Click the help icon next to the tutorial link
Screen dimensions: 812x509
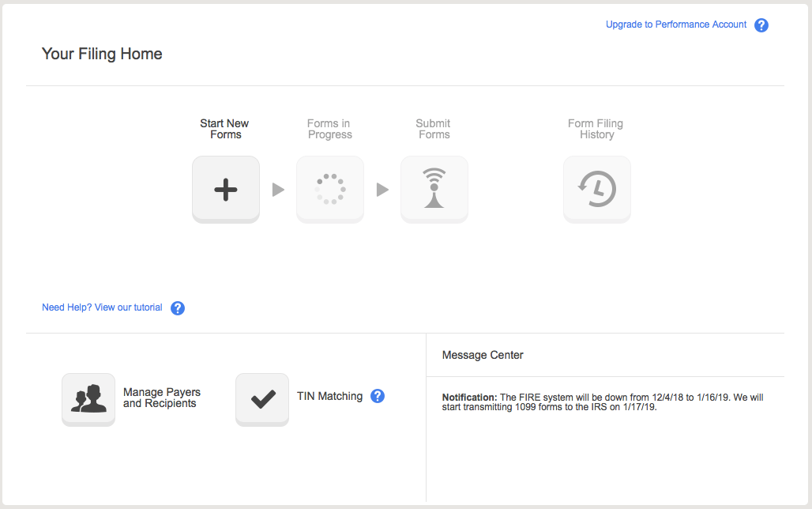[178, 308]
